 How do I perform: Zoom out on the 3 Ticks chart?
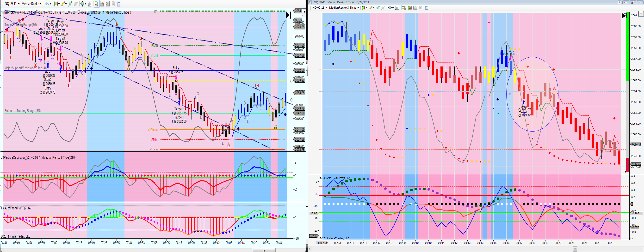tap(383, 8)
